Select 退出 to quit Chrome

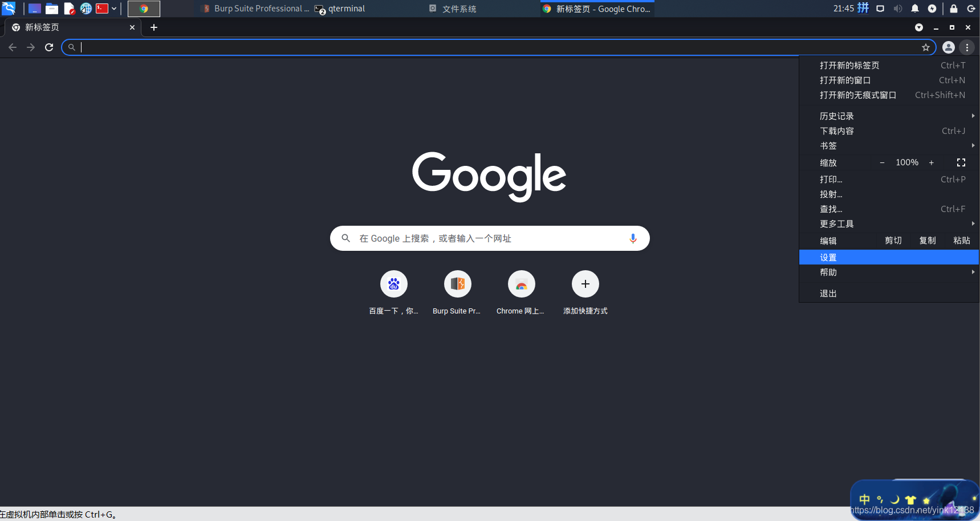tap(889, 294)
